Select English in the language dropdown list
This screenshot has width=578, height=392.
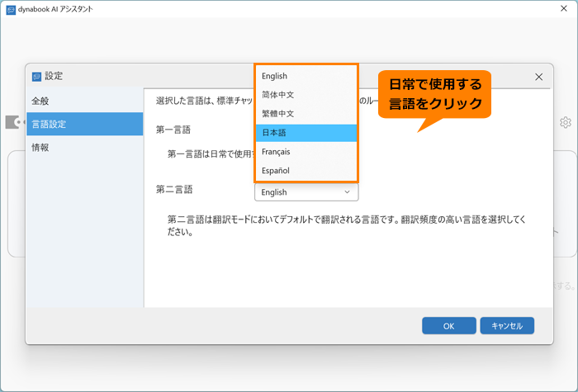click(x=306, y=76)
